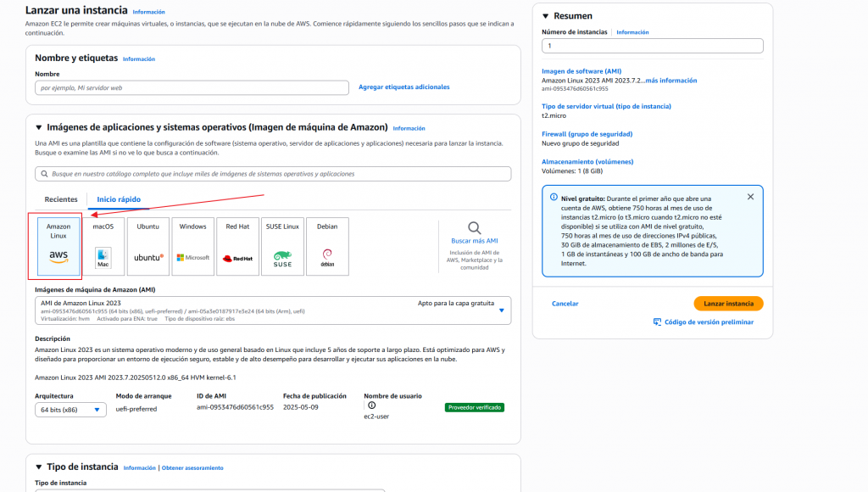Choose the Red Hat image tile
Screen dimensions: 868x492
237,246
